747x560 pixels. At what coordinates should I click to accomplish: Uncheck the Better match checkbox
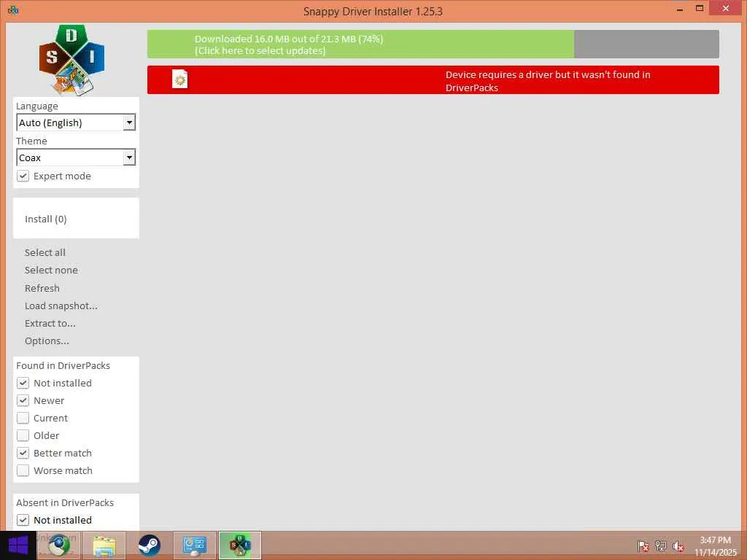[x=23, y=454]
